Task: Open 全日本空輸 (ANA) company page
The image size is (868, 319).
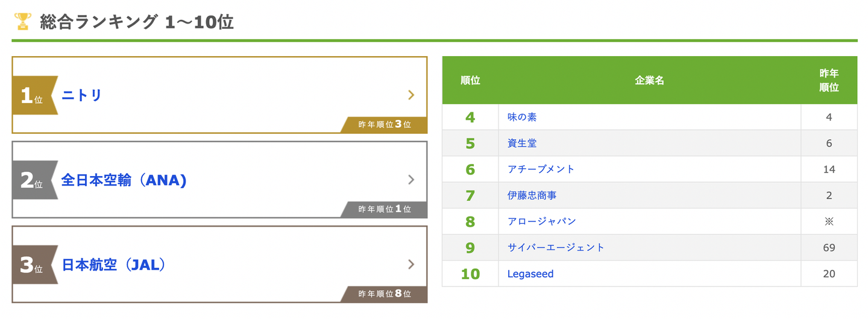Action: pyautogui.click(x=124, y=180)
